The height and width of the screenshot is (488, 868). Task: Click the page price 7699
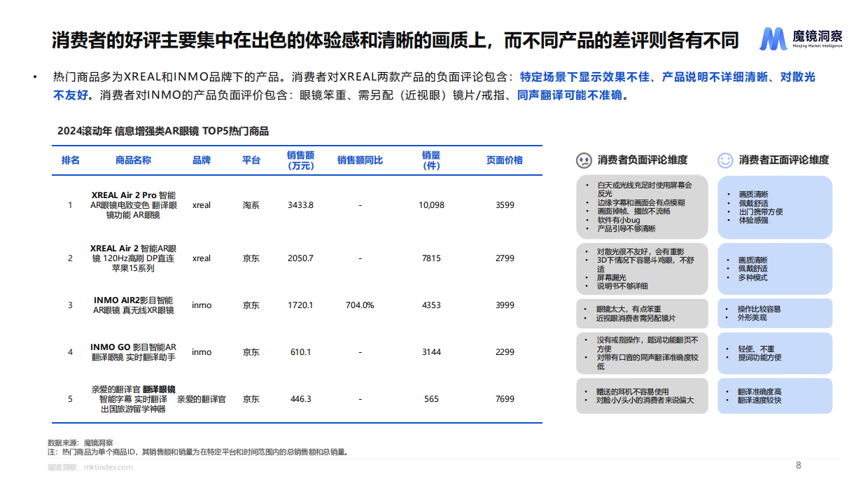(505, 399)
